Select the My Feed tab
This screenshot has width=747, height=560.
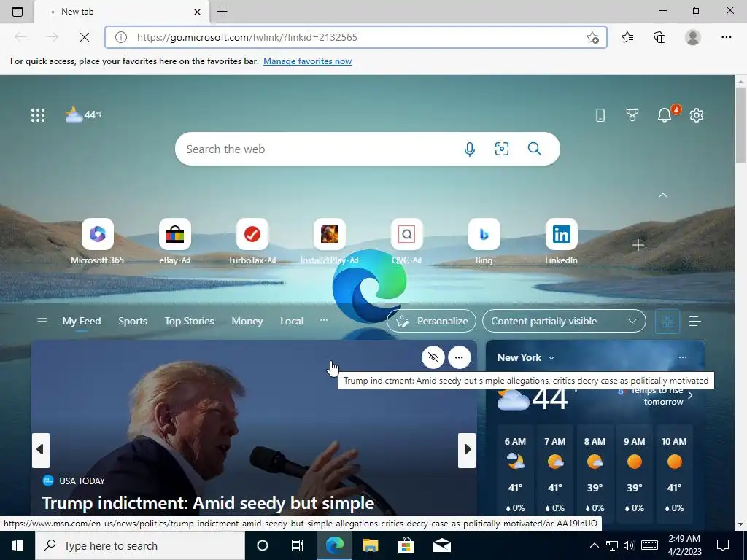(x=82, y=321)
